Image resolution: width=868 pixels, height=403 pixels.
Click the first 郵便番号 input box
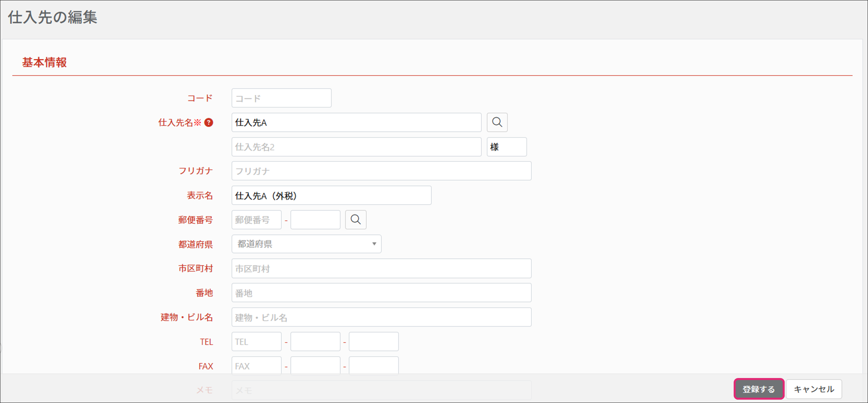click(256, 220)
